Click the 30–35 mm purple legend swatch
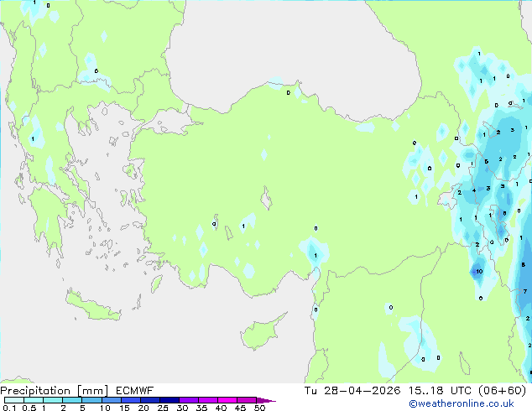Screen dimensions: 532x411 click(188, 400)
